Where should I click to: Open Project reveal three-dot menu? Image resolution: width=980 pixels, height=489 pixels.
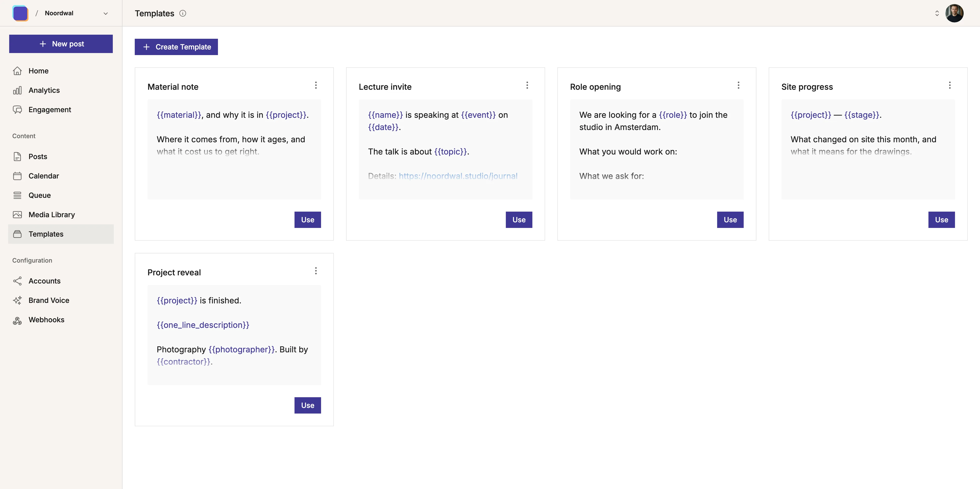(x=316, y=271)
